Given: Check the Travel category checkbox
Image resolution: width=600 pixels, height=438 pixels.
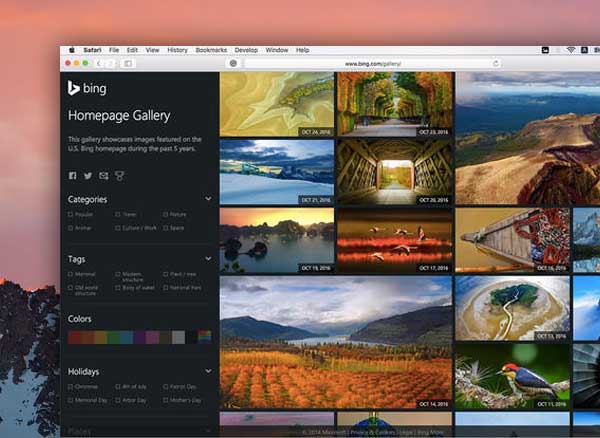Looking at the screenshot, I should pyautogui.click(x=118, y=215).
